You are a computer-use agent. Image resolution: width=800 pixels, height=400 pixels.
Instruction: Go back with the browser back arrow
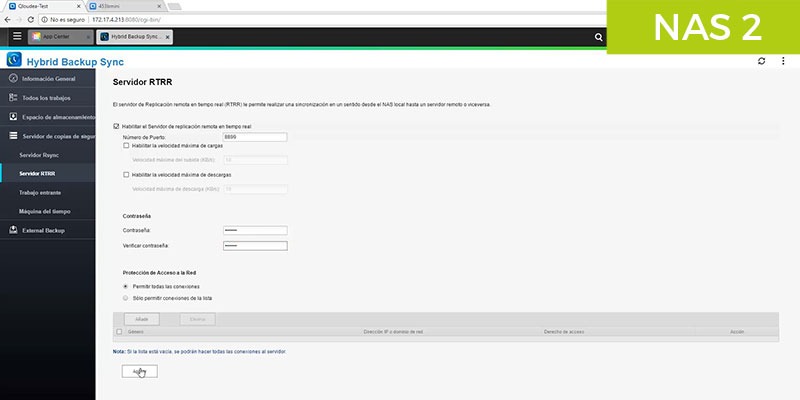pos(7,19)
